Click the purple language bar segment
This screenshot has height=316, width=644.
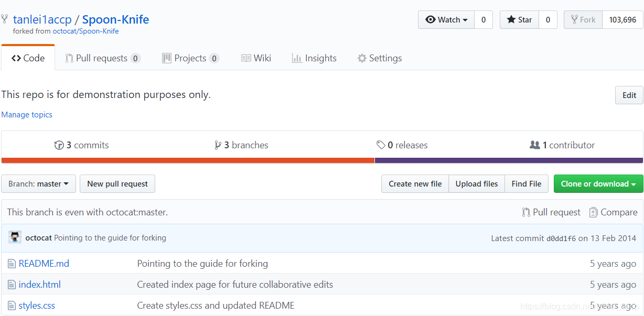(x=509, y=160)
